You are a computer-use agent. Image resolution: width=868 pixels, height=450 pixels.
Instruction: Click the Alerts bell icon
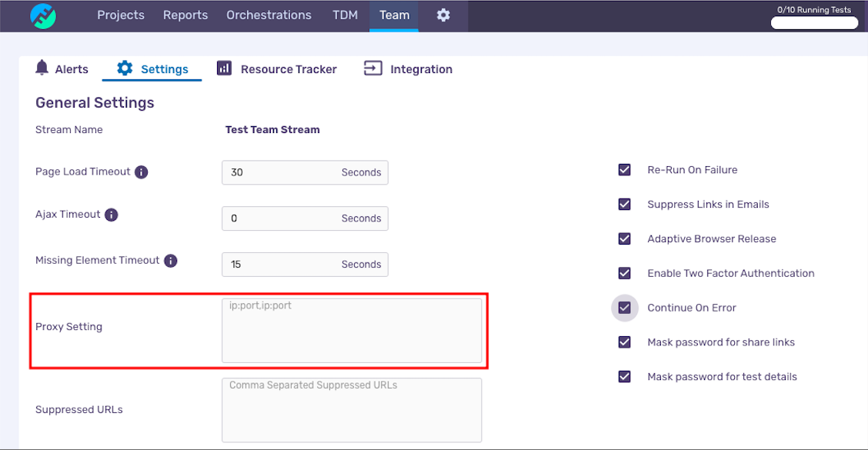click(x=42, y=68)
